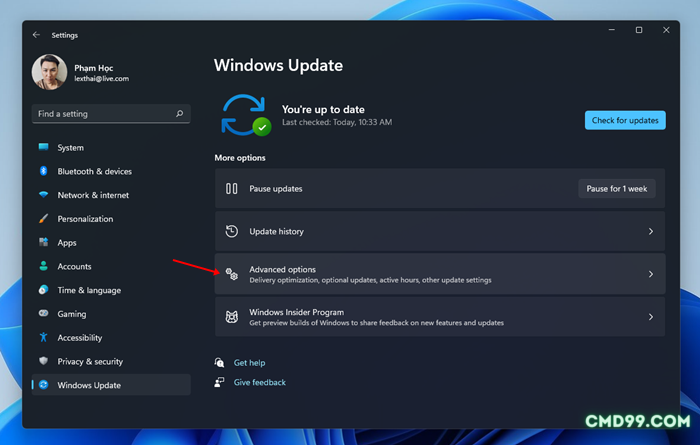Click the Advanced options gears icon
Screen dimensions: 700x445
232,274
